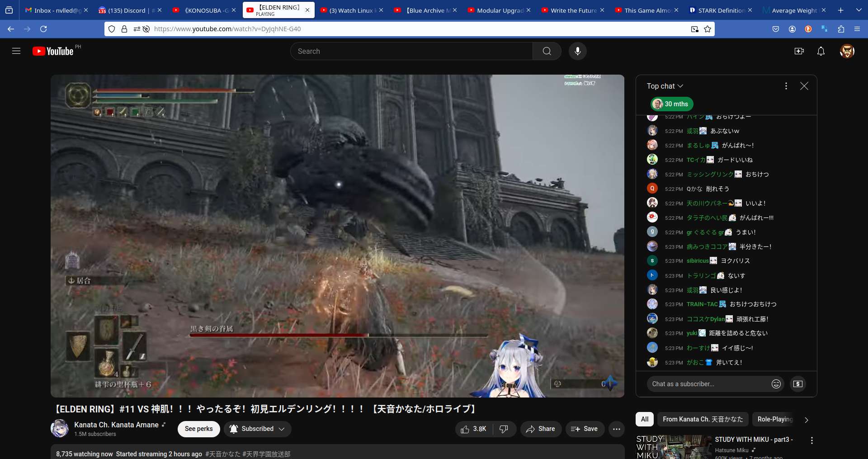This screenshot has height=459, width=868.
Task: Save the video to a playlist
Action: click(x=585, y=429)
